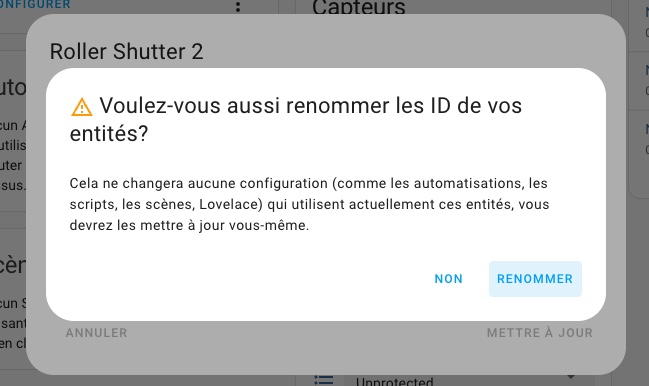Click the Roller Shutter 2 dialog title
Image resolution: width=649 pixels, height=386 pixels.
point(126,52)
